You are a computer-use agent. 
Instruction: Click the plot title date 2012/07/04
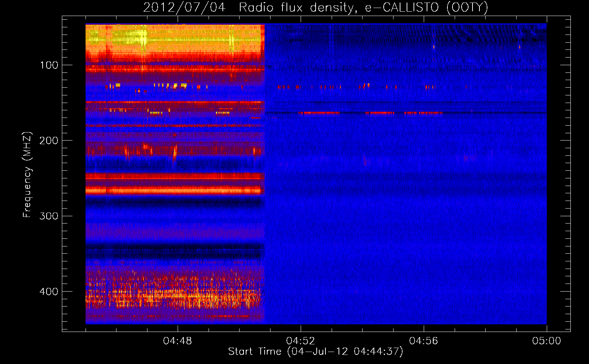pyautogui.click(x=184, y=8)
